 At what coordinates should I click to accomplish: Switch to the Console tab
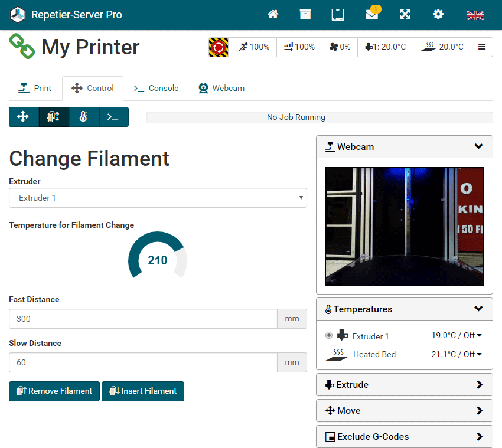click(x=156, y=89)
